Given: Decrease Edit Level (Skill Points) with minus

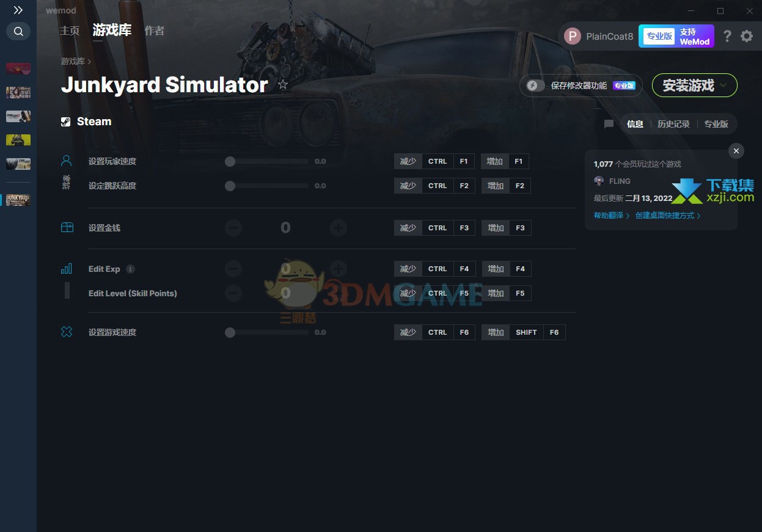Looking at the screenshot, I should pyautogui.click(x=233, y=293).
